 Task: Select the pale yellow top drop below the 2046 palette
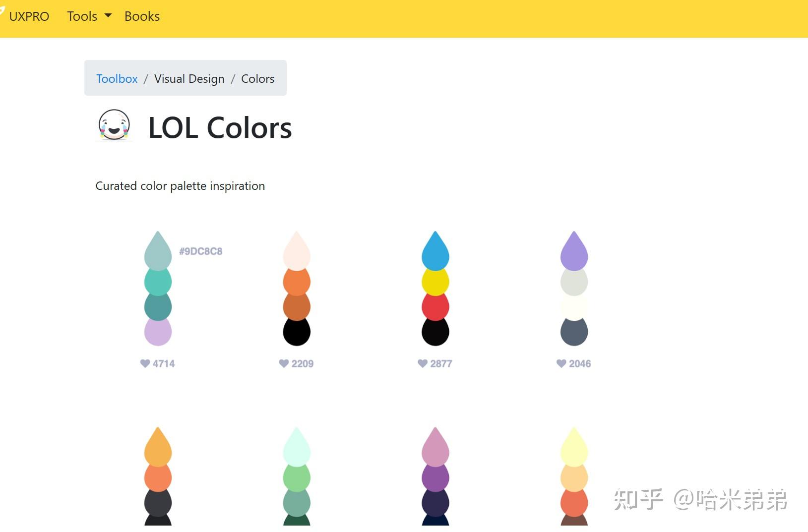(574, 448)
